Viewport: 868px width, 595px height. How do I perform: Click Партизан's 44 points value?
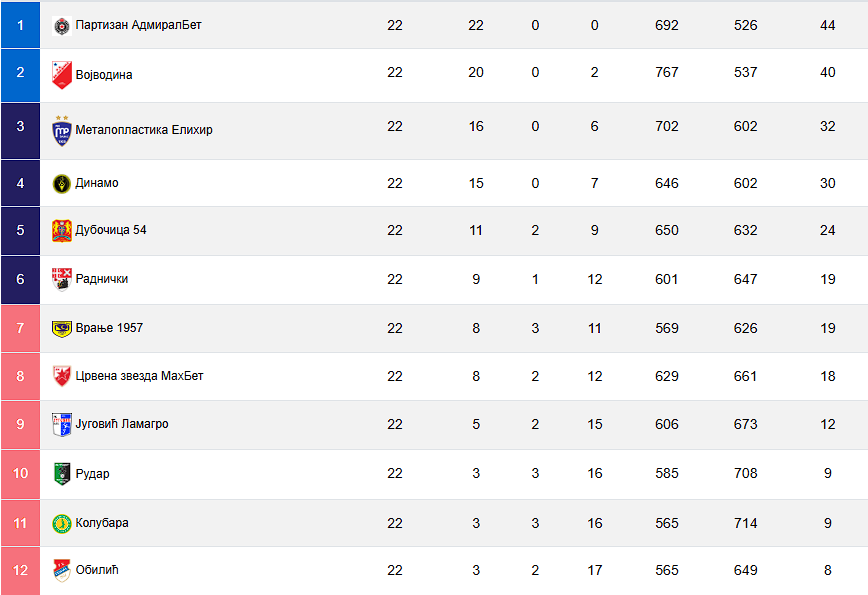click(x=827, y=25)
